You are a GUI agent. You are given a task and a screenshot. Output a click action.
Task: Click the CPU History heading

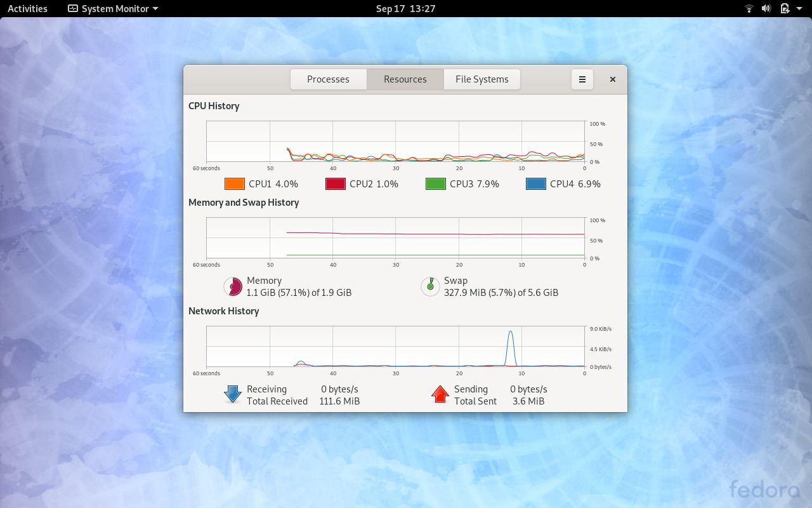click(214, 106)
